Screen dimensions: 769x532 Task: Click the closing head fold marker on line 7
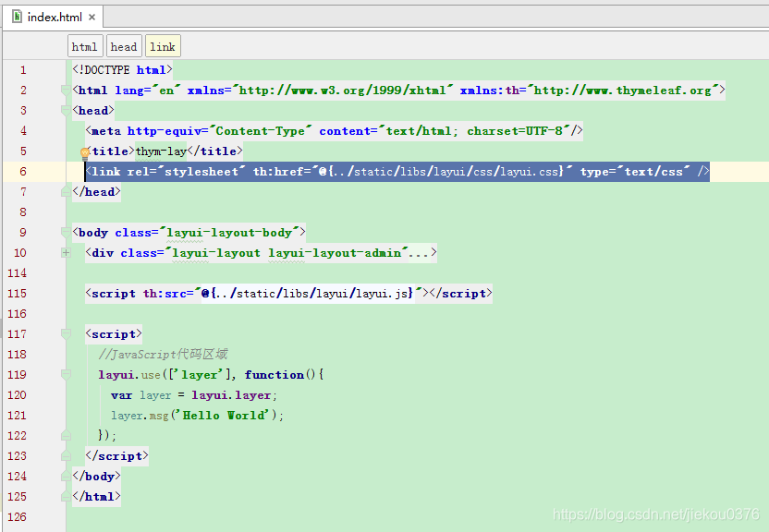coord(67,191)
